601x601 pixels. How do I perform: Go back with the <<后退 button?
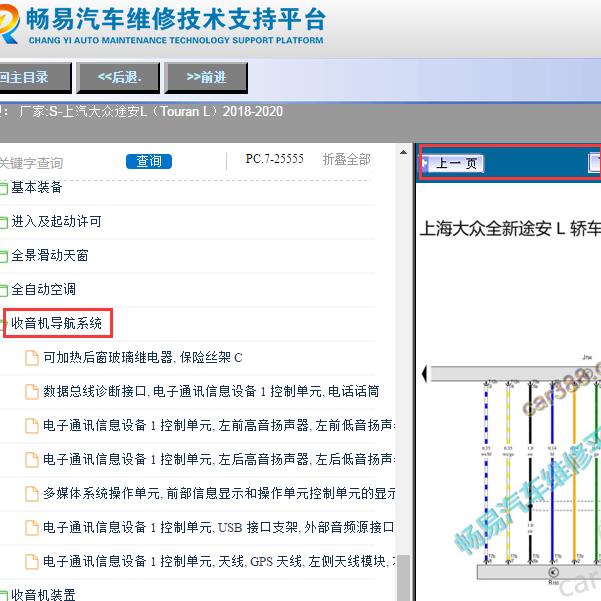point(118,78)
